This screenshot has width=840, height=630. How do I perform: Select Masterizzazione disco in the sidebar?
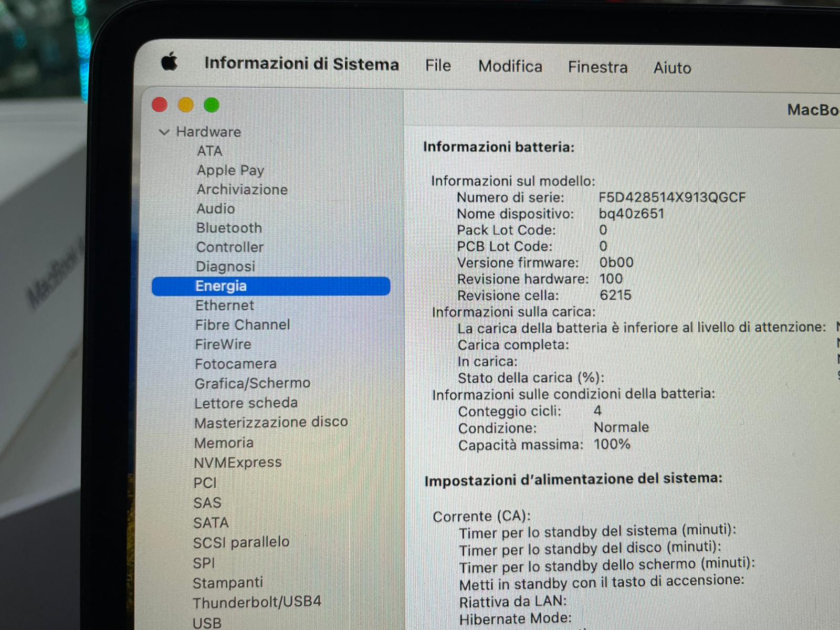(271, 423)
